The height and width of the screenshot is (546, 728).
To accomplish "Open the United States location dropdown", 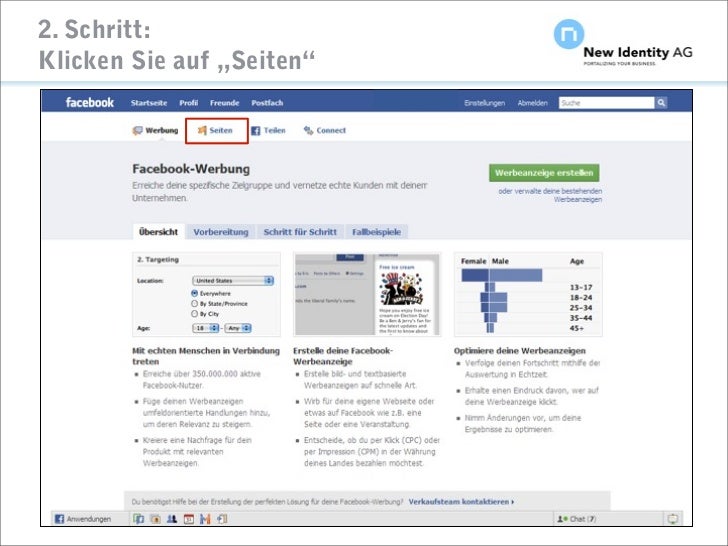I will click(x=233, y=281).
